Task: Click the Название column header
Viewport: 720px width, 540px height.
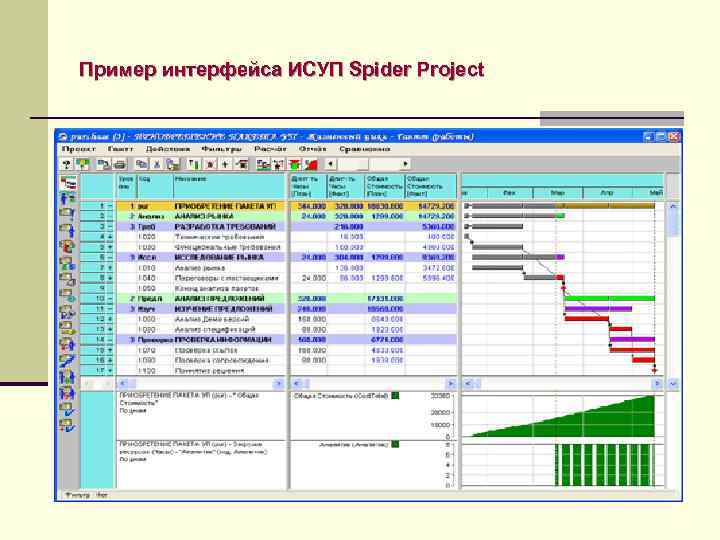Action: tap(230, 186)
